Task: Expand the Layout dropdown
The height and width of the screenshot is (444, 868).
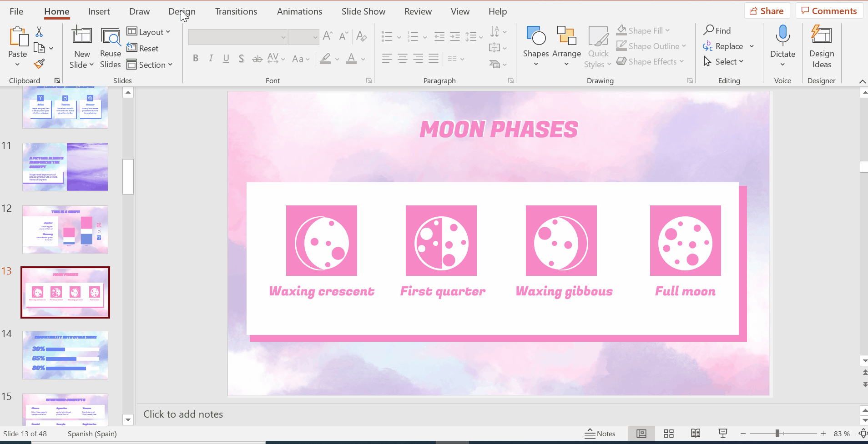Action: 149,32
